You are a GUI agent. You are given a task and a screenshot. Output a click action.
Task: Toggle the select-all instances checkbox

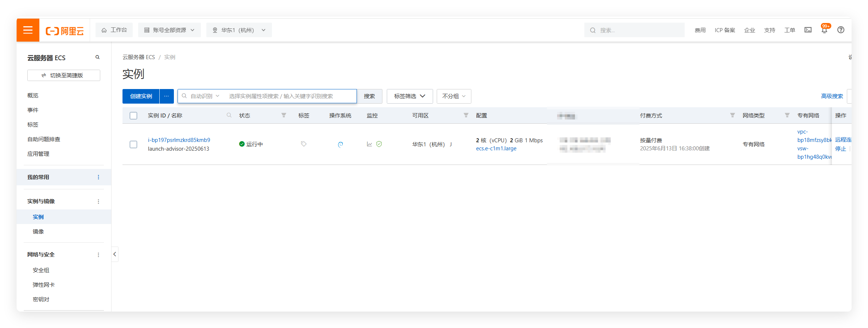(133, 116)
